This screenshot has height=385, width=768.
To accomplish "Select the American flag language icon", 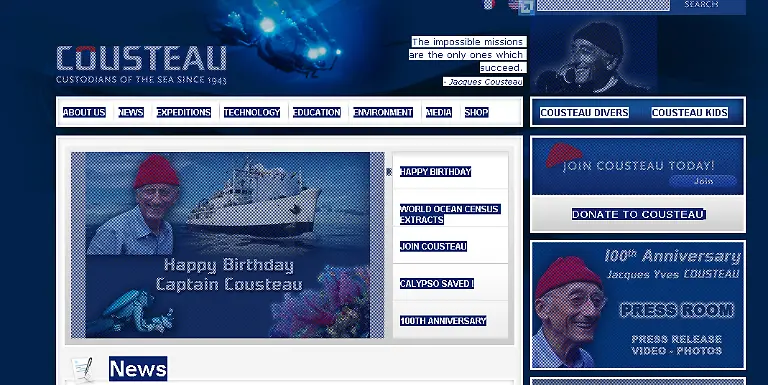I will pyautogui.click(x=513, y=4).
